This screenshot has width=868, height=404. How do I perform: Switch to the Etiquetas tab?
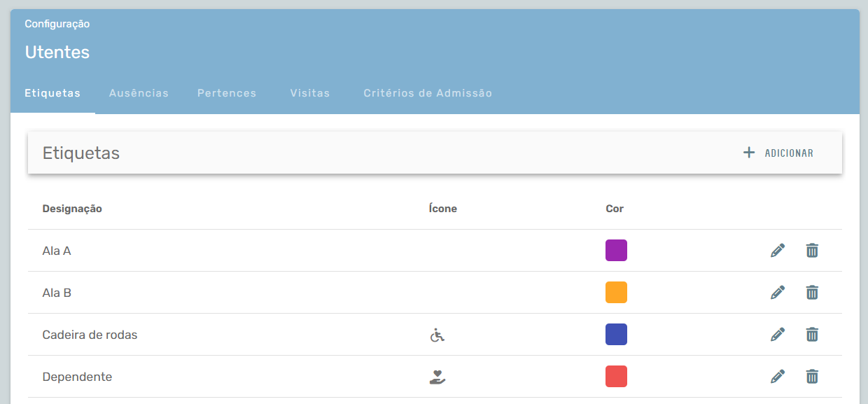(52, 93)
